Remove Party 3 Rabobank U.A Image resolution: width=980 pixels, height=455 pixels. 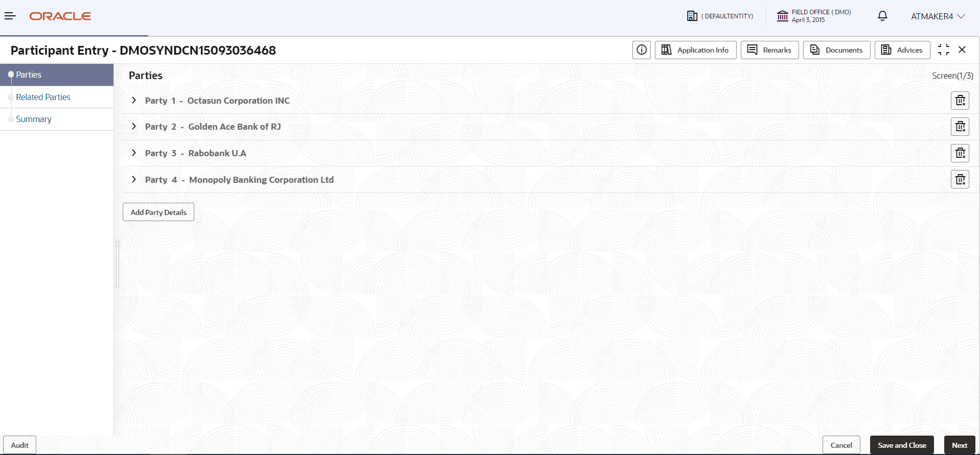tap(960, 153)
